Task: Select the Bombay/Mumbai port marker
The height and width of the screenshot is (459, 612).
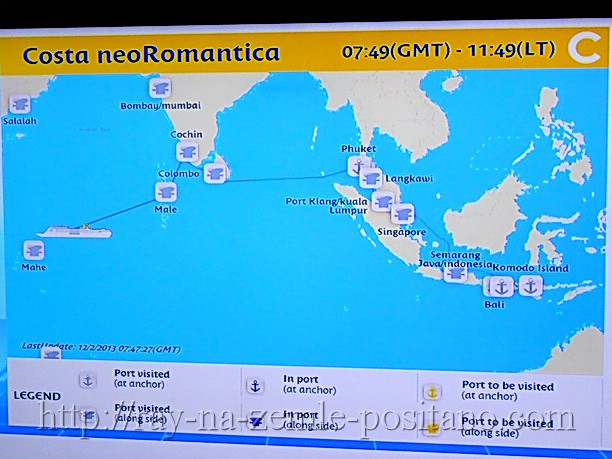Action: coord(160,88)
